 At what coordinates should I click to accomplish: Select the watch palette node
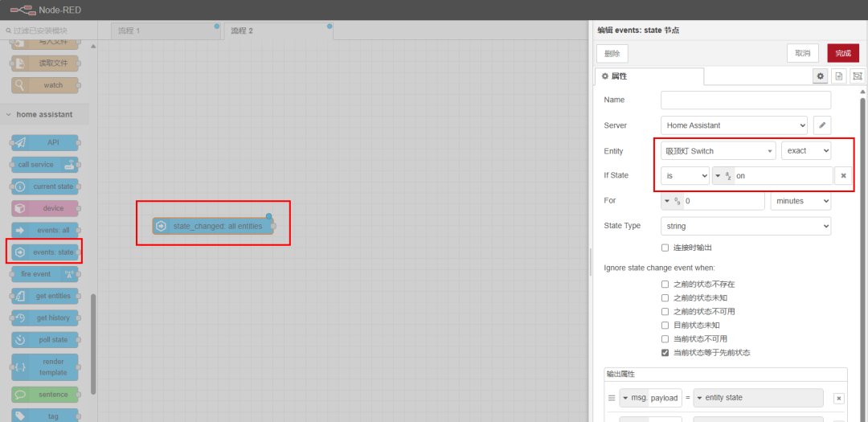[45, 85]
